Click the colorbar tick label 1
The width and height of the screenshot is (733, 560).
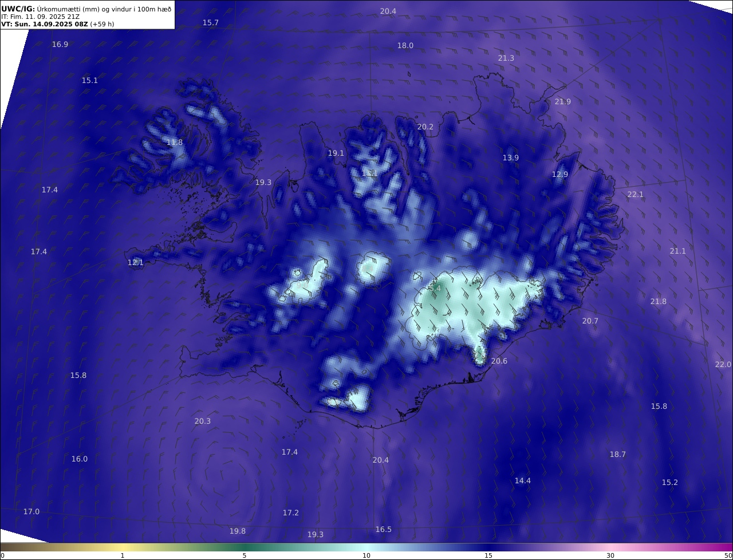[x=123, y=555]
